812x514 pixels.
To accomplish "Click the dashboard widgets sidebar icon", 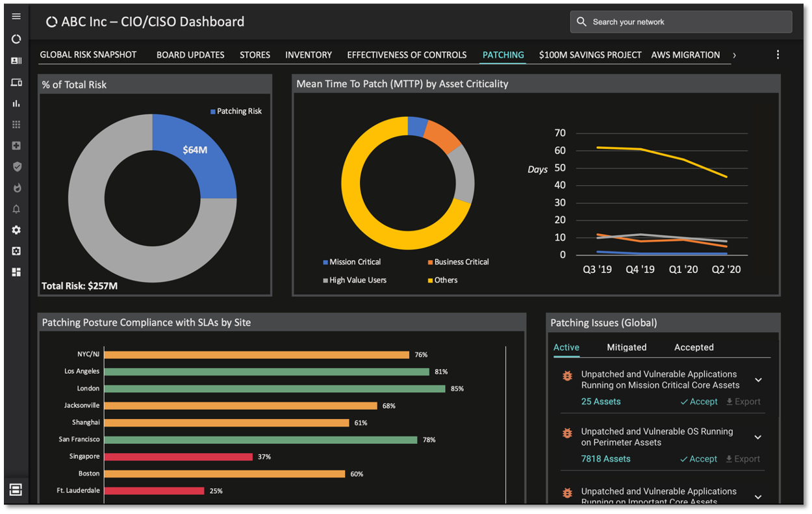I will pyautogui.click(x=16, y=272).
